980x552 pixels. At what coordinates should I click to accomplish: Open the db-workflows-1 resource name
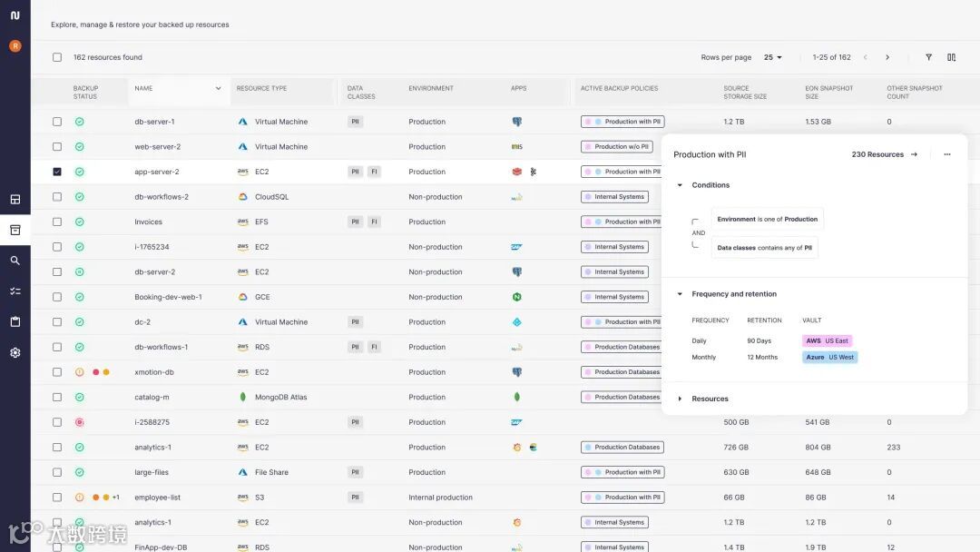tap(162, 347)
